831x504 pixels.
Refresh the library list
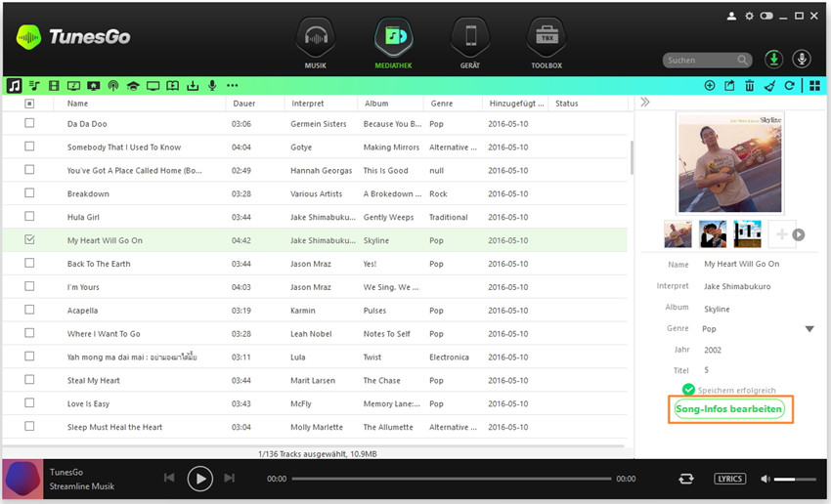tap(789, 85)
